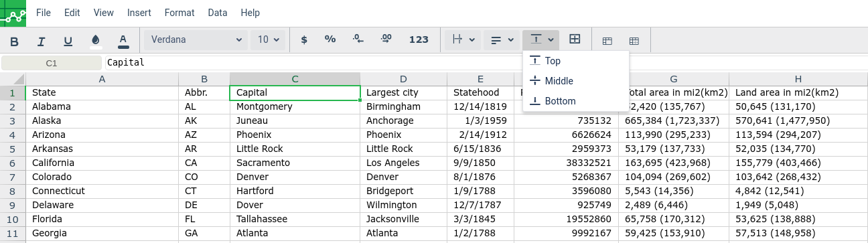
Task: Toggle underline formatting
Action: [x=68, y=40]
